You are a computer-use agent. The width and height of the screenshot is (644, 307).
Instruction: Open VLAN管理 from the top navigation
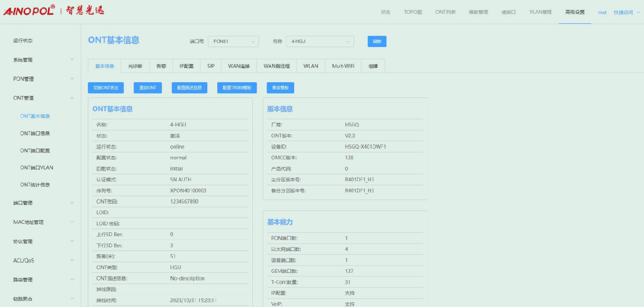[540, 12]
